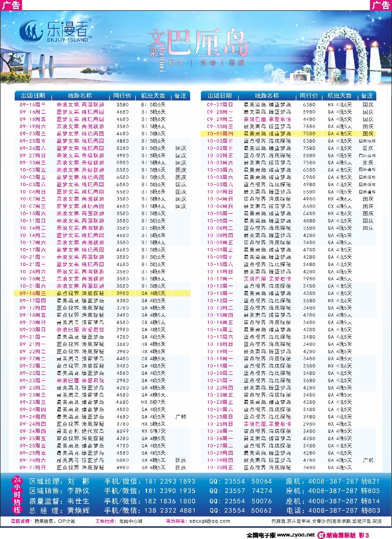This screenshot has width=392, height=539.
Task: Click the price 7880 in the right table
Action: coord(309,126)
